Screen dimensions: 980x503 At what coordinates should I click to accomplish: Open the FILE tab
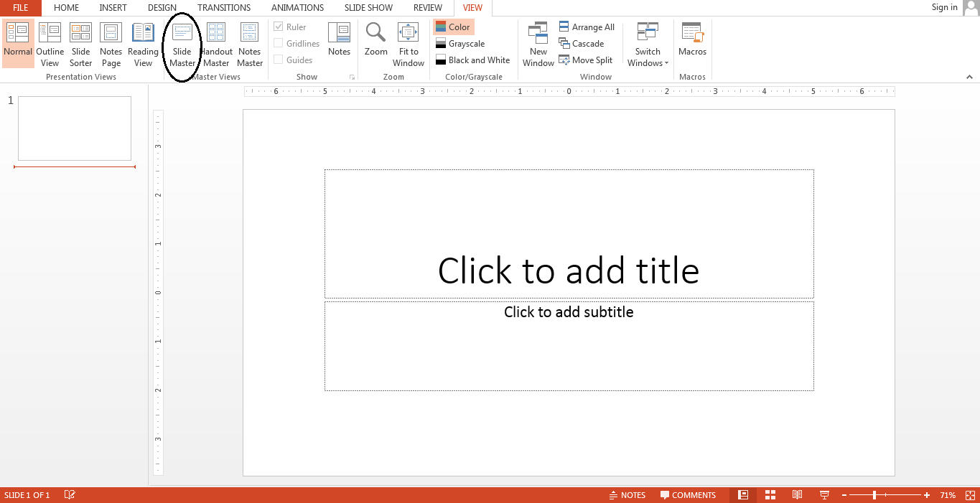pyautogui.click(x=21, y=8)
